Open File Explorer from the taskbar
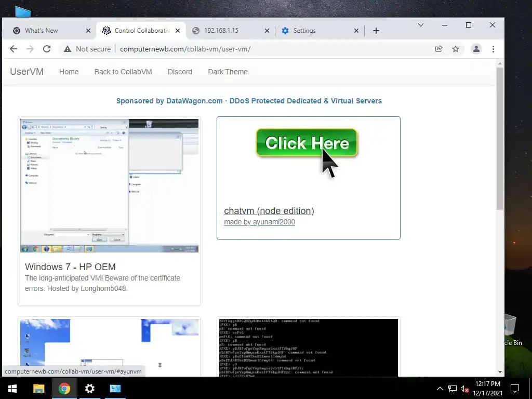The image size is (532, 399). [38, 389]
